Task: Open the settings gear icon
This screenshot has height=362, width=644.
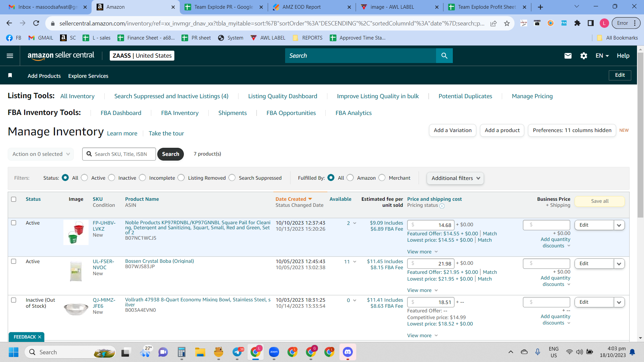Action: pos(584,56)
